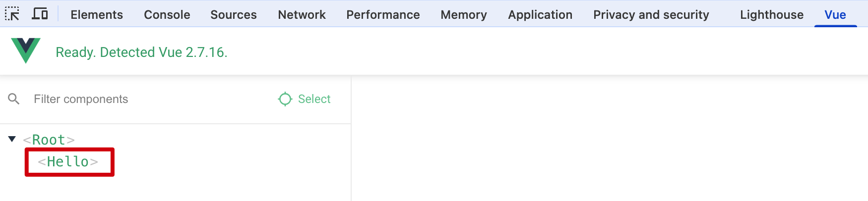The height and width of the screenshot is (201, 868).
Task: Click the inspect element picker icon
Action: click(x=12, y=14)
